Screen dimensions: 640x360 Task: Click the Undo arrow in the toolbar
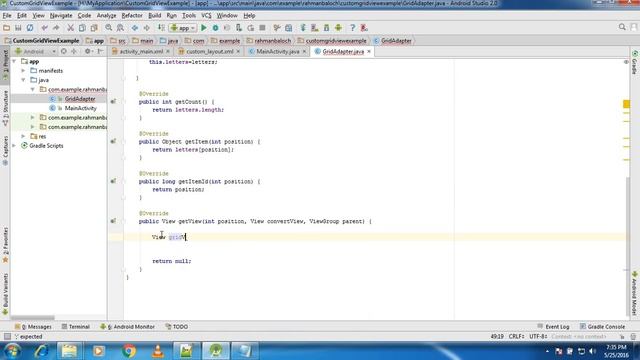(44, 28)
